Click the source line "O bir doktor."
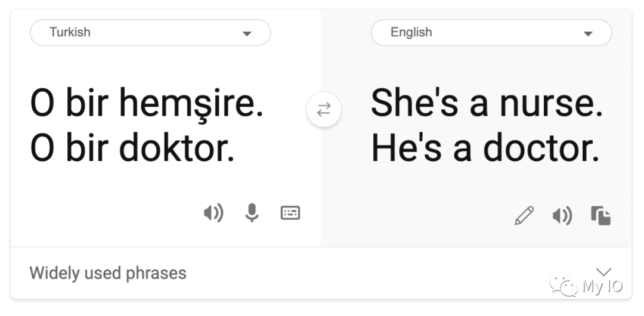Screen dimensions: 644x316 tap(132, 149)
